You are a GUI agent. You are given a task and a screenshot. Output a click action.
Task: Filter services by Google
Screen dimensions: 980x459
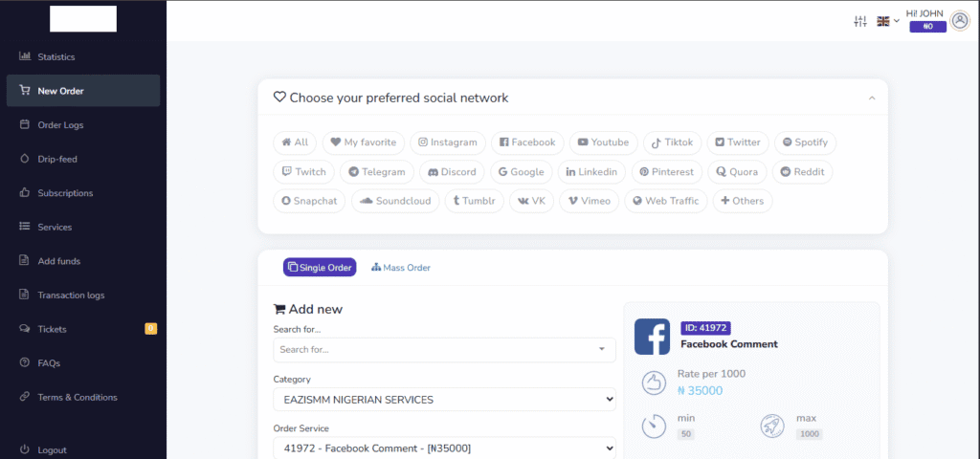522,172
